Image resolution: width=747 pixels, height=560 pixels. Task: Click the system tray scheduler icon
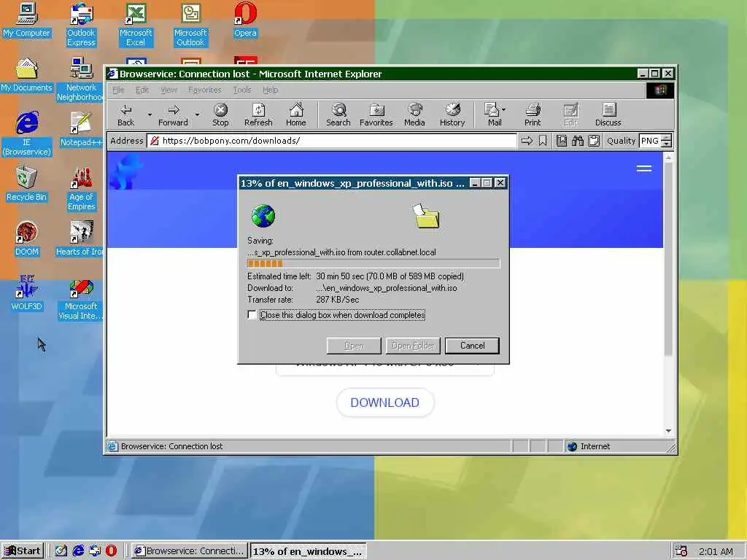pyautogui.click(x=681, y=551)
